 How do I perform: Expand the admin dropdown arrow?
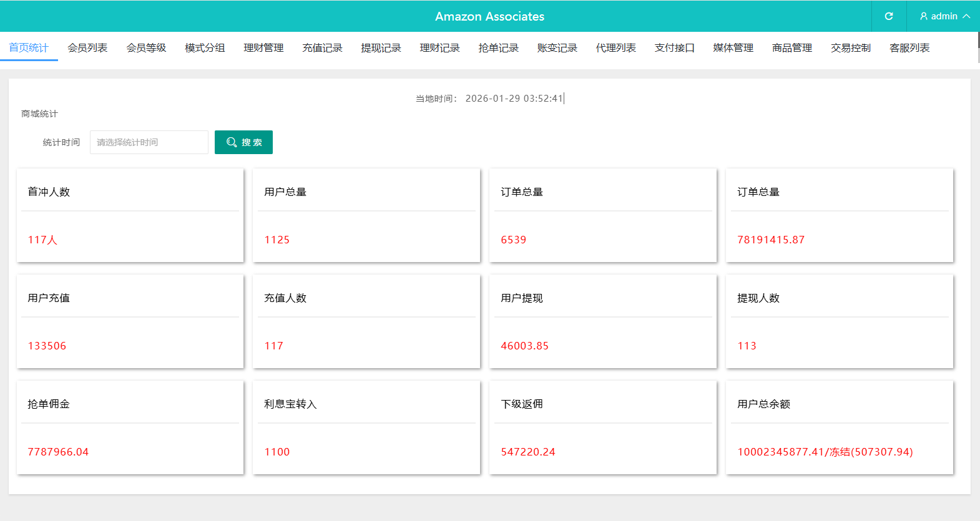[966, 16]
